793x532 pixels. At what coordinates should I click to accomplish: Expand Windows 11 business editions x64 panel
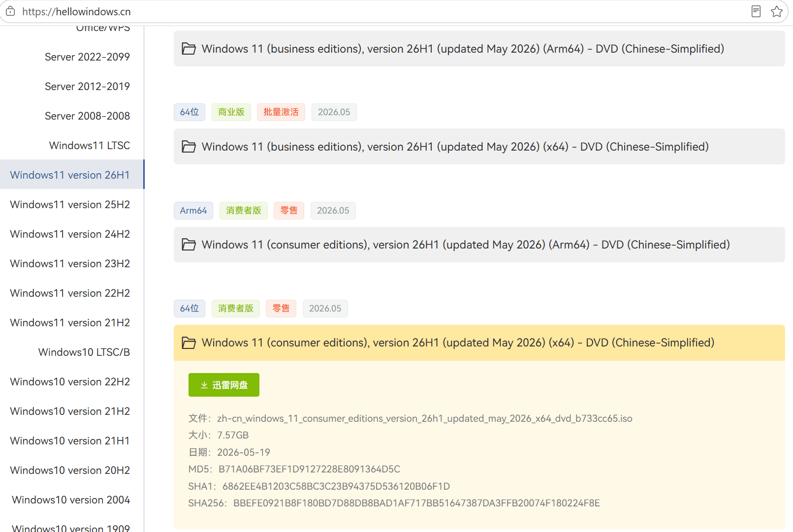pyautogui.click(x=479, y=147)
